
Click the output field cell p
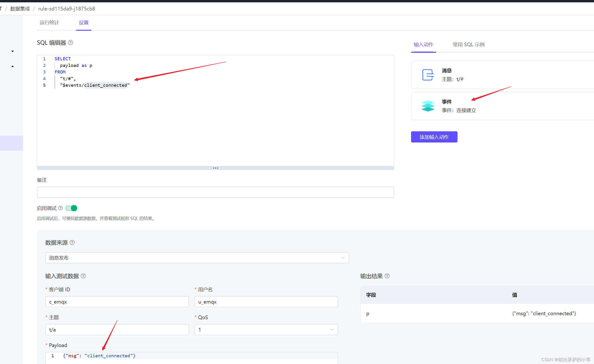tap(368, 314)
